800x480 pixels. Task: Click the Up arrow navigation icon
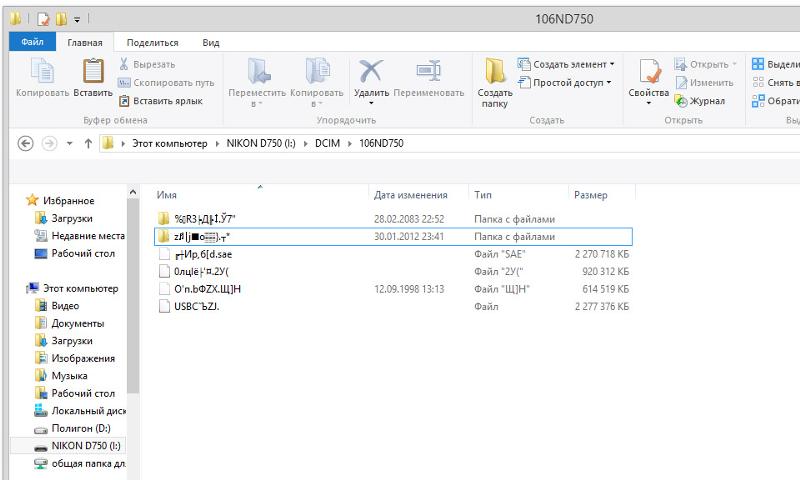click(88, 144)
